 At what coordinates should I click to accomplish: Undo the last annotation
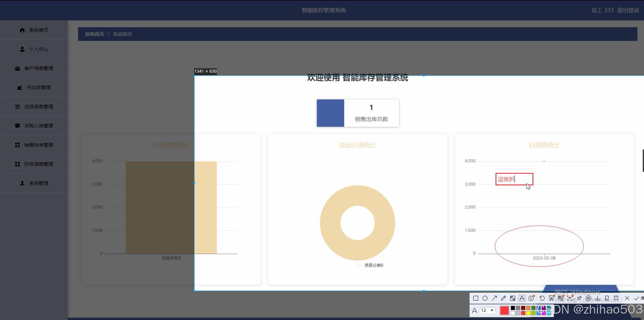542,298
